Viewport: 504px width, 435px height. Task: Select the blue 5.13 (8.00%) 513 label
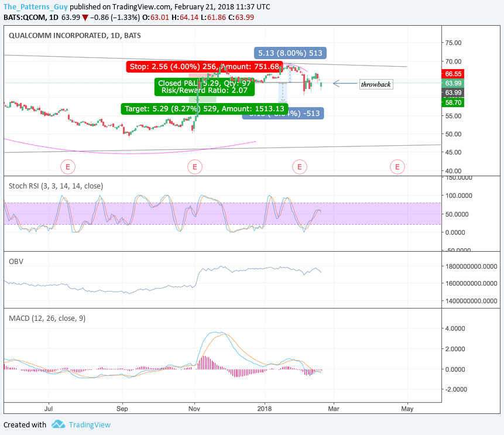[x=290, y=53]
